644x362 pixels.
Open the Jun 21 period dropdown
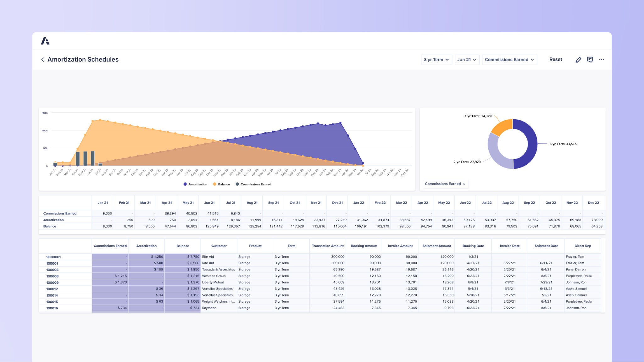click(467, 59)
